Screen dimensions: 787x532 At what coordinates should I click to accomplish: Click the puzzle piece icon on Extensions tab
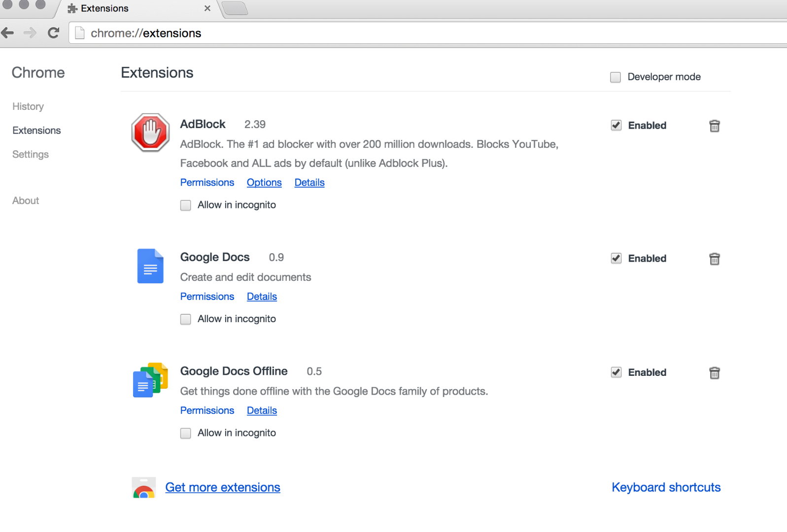point(72,8)
